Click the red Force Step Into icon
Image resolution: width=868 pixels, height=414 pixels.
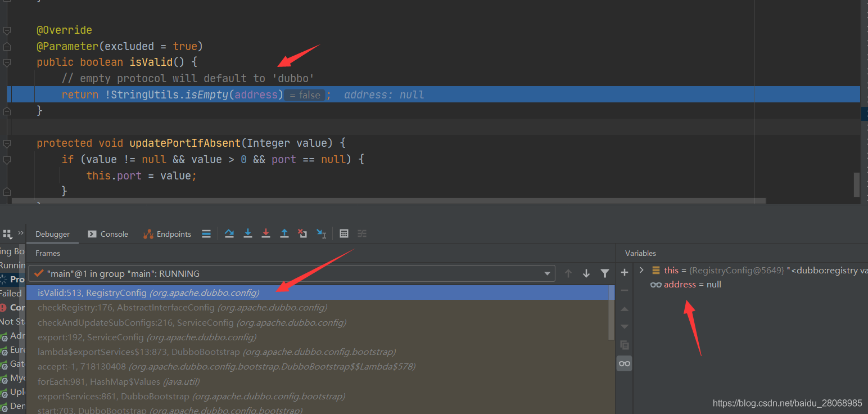(266, 233)
